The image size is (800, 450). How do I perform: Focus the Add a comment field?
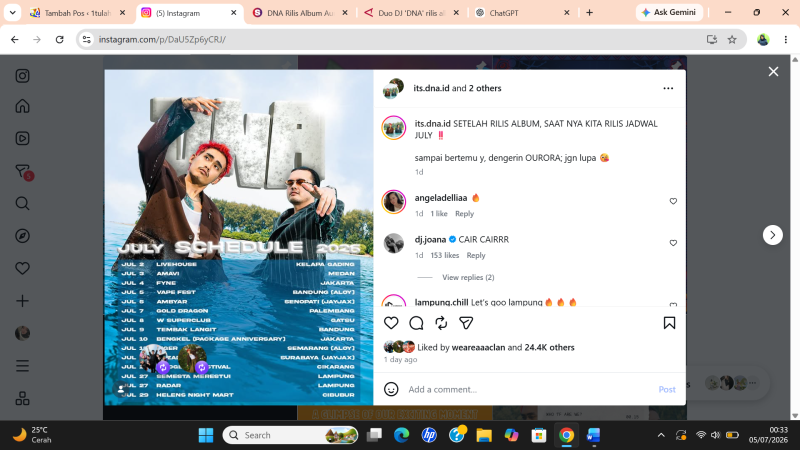(528, 389)
